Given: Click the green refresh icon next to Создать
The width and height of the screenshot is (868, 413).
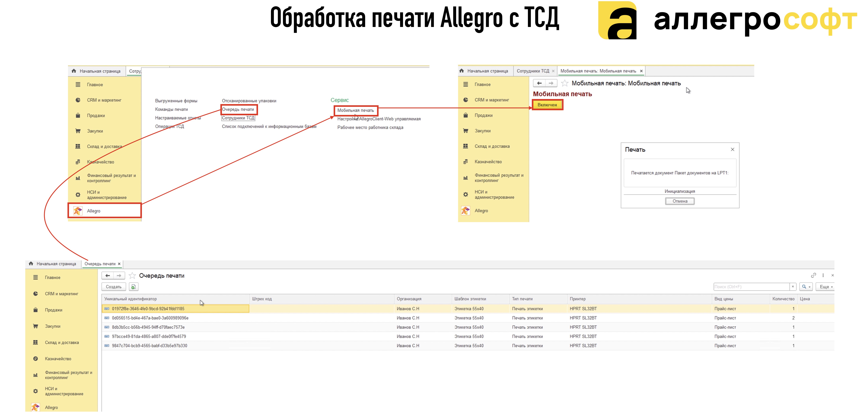Looking at the screenshot, I should (133, 287).
